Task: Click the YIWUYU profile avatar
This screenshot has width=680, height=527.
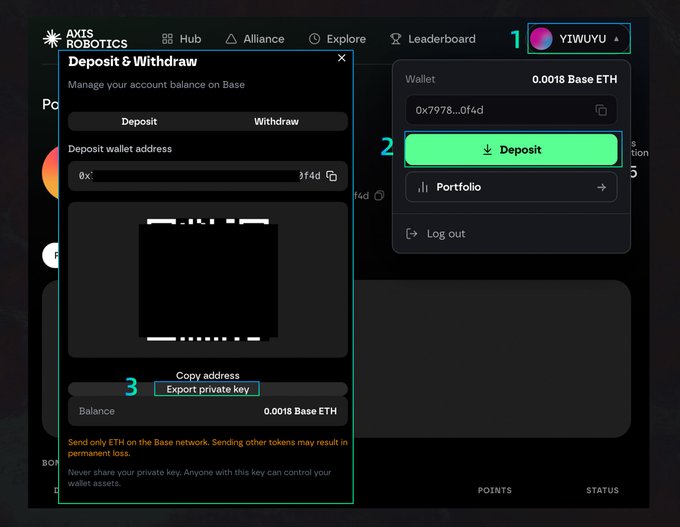Action: click(x=541, y=39)
